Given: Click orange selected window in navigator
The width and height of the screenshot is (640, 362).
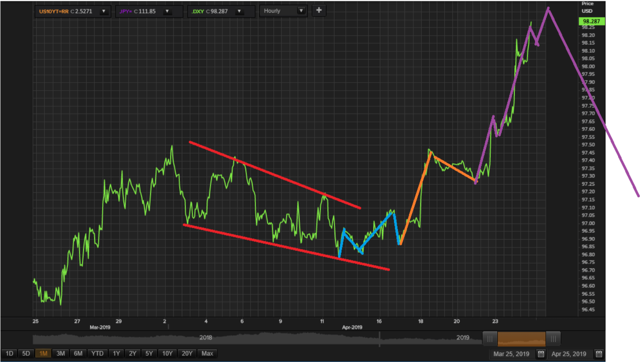Looking at the screenshot, I should click(521, 339).
